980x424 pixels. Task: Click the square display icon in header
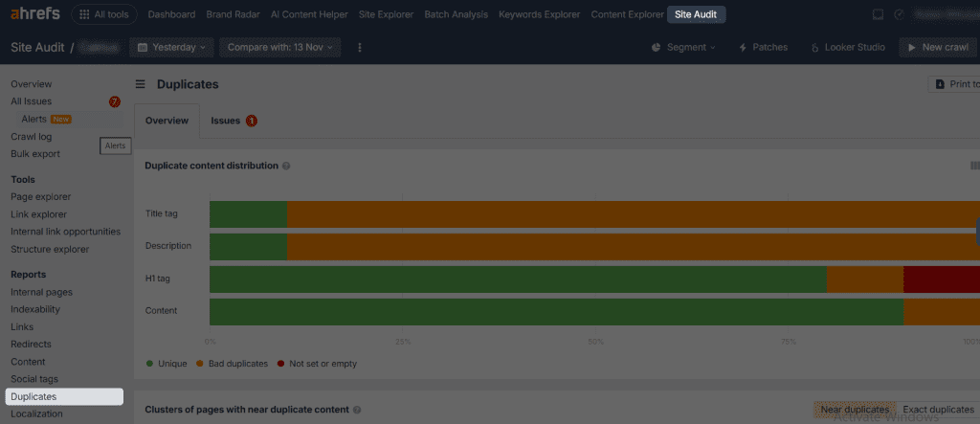tap(879, 14)
